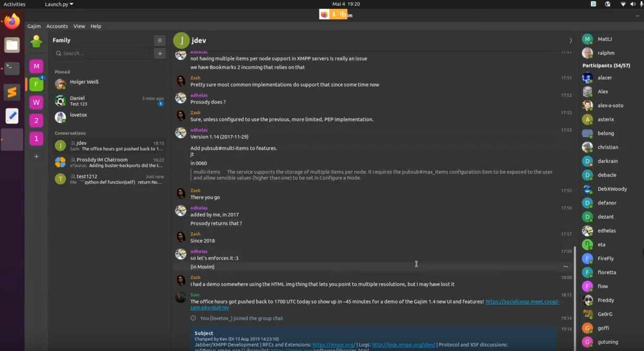Click the 'You (lovetox_) joined the group chat' notice
Screen dimensions: 644x351
point(241,318)
